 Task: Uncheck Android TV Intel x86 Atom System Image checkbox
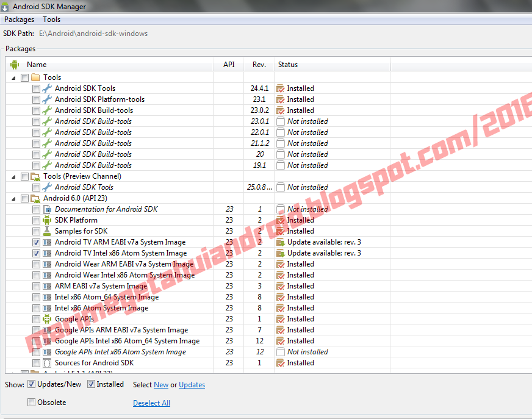pos(37,254)
